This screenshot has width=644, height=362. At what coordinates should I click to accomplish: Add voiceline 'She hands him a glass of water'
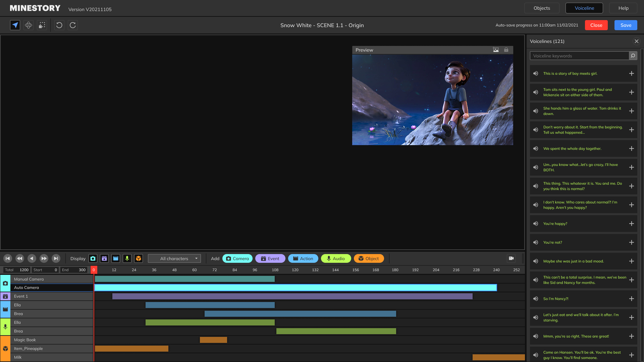pyautogui.click(x=631, y=111)
